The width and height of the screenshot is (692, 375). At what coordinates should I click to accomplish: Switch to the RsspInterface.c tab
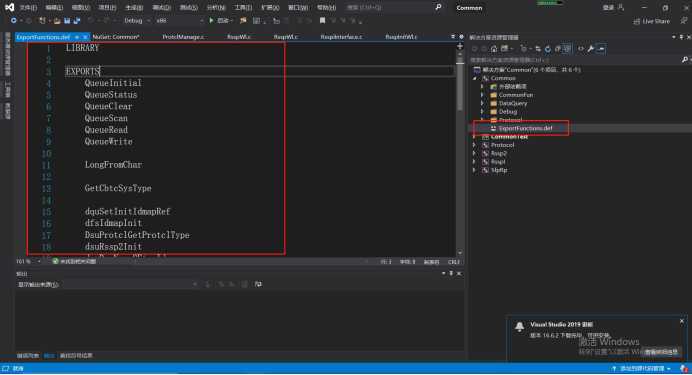pyautogui.click(x=341, y=37)
